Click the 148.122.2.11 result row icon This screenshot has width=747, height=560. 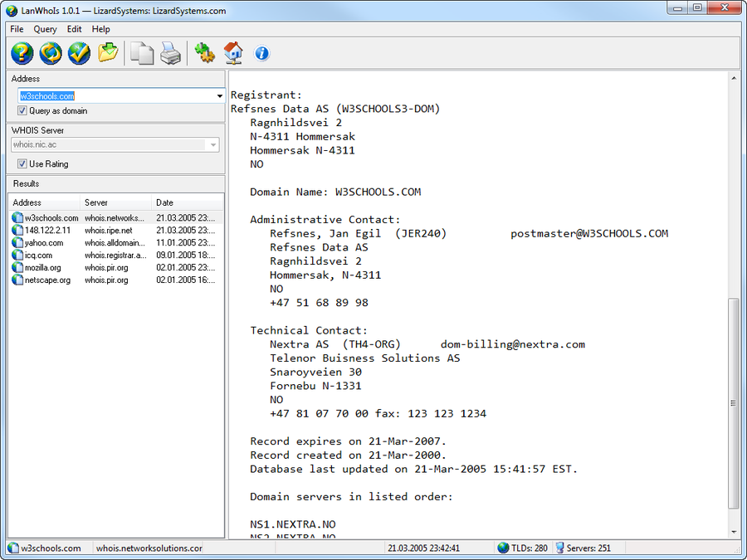pos(17,231)
